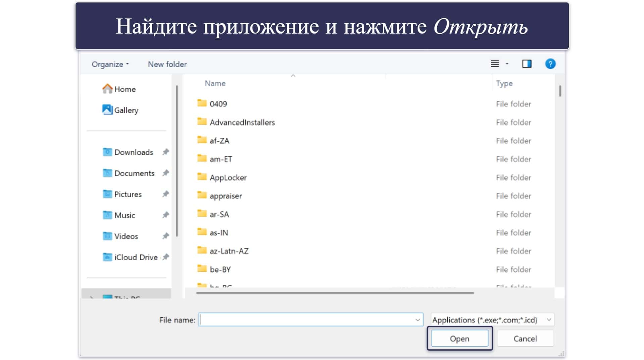The height and width of the screenshot is (360, 644).
Task: Sort by Name column header
Action: coord(215,83)
